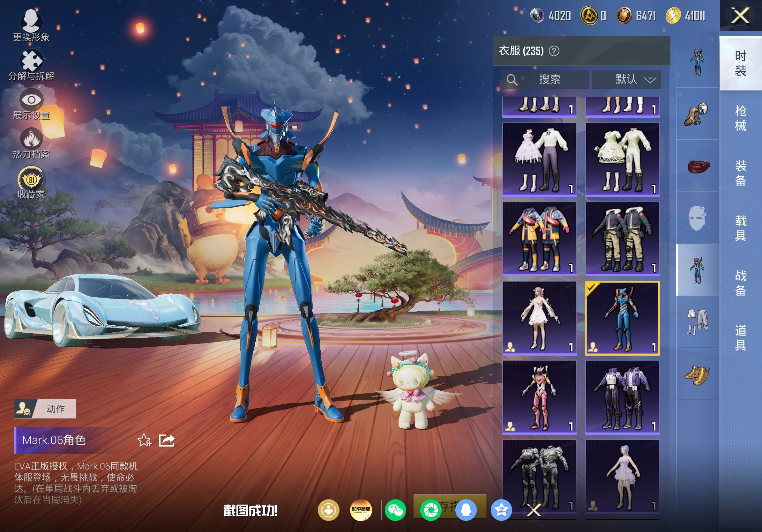Switch to the 道具 tab
Viewport: 762px width, 532px height.
coord(740,338)
